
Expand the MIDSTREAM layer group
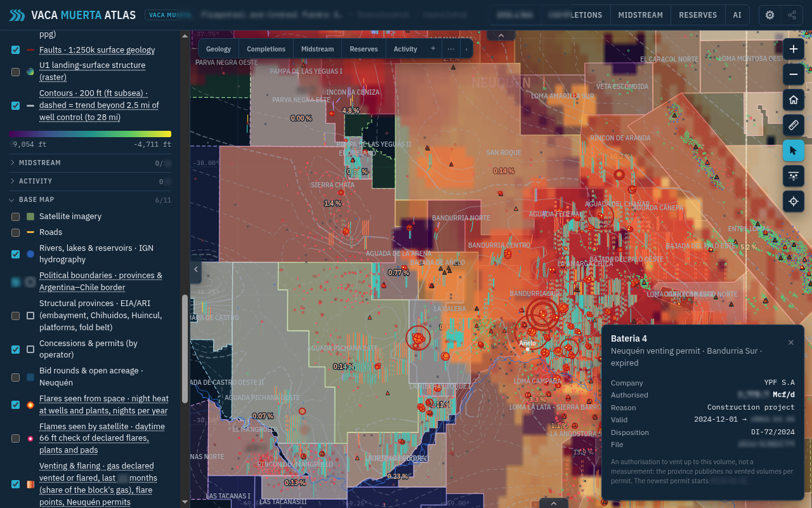pyautogui.click(x=90, y=163)
